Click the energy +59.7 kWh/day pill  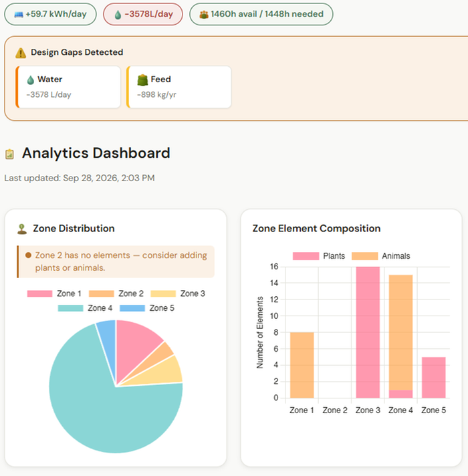[x=50, y=14]
